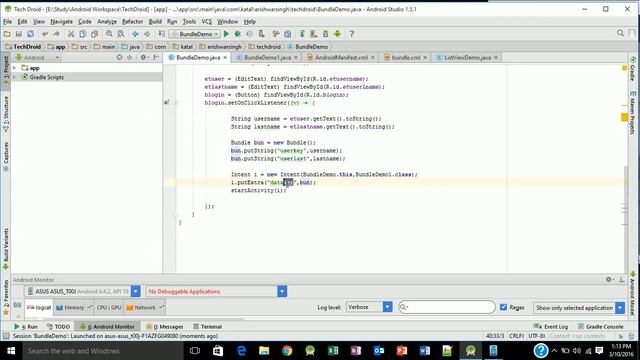Expand the app tree node
Image resolution: width=640 pixels, height=360 pixels.
pos(15,68)
